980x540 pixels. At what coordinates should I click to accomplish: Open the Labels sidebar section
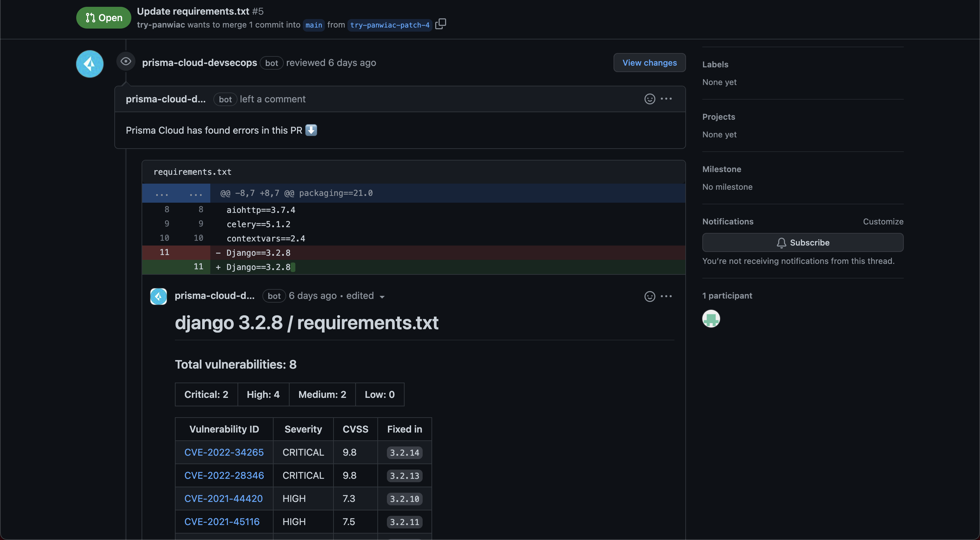tap(715, 64)
